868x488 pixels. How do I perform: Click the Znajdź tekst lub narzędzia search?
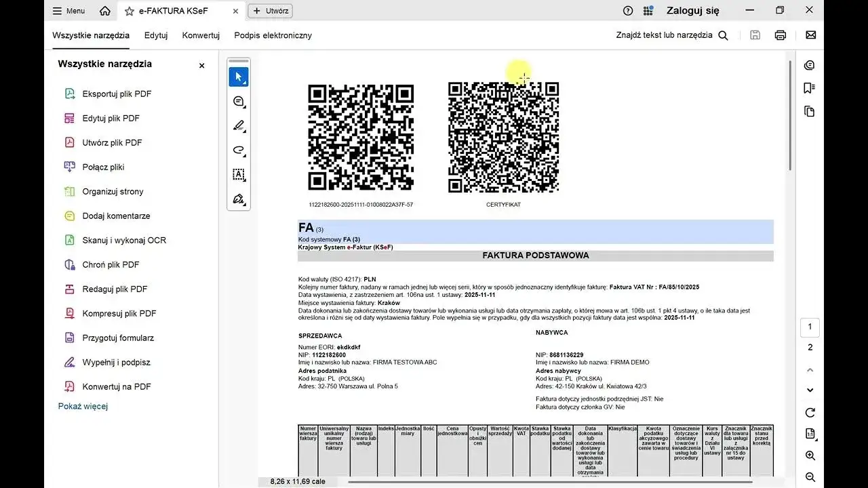[672, 35]
